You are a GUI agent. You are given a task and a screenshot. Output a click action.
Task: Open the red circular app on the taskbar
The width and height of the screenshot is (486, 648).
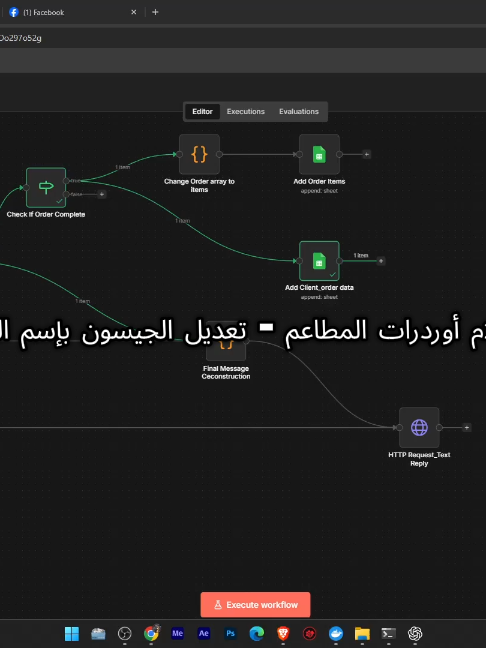tap(310, 634)
